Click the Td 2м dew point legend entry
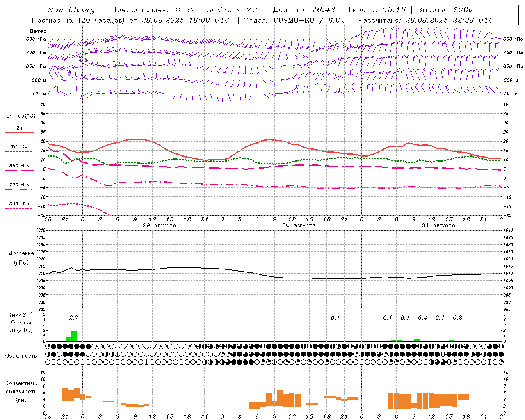This screenshot has height=420, width=525. [x=19, y=147]
